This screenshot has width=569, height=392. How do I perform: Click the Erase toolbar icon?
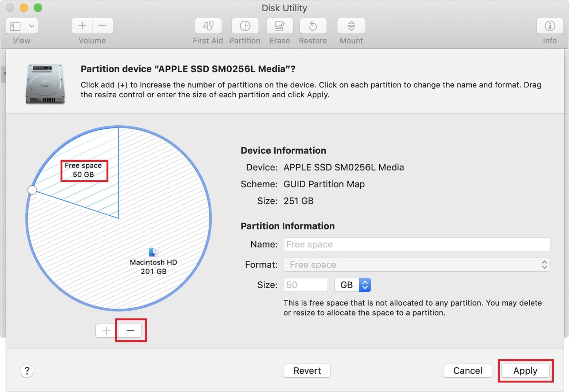(280, 26)
